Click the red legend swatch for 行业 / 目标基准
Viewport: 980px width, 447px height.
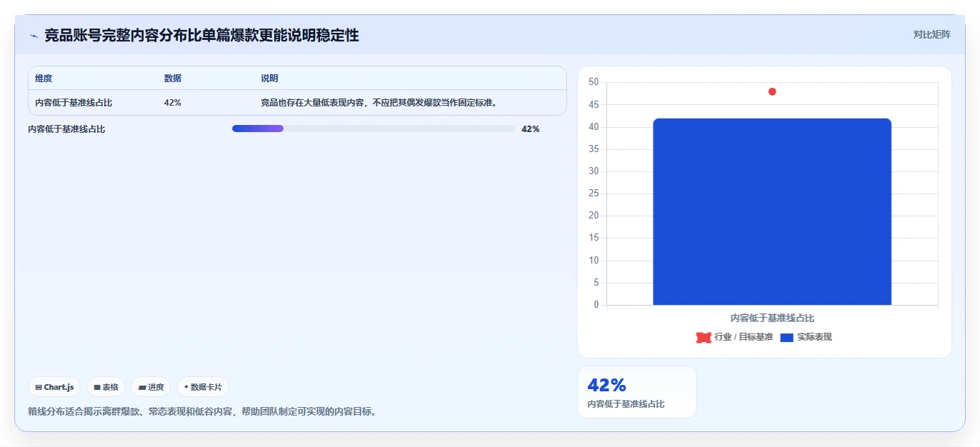point(704,337)
